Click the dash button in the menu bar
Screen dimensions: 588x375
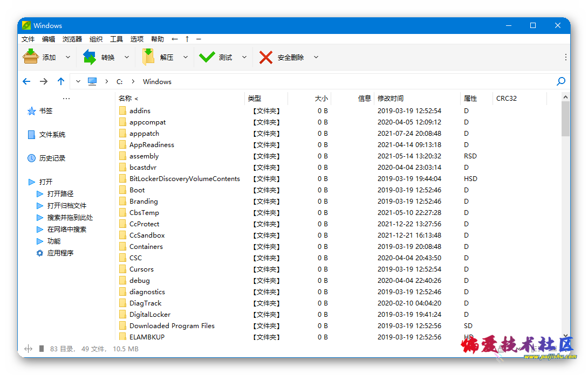(199, 39)
